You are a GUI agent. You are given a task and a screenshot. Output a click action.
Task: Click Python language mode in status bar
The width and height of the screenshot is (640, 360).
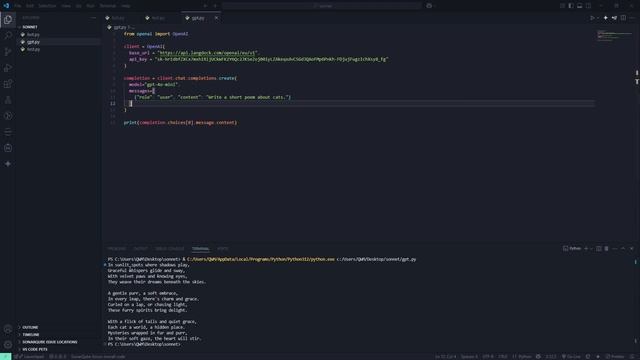pos(524,357)
